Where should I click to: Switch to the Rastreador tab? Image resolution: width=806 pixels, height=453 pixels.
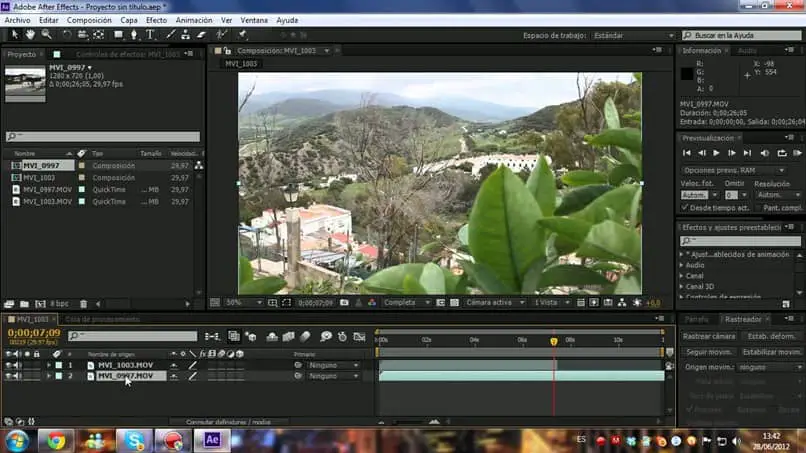(x=742, y=319)
